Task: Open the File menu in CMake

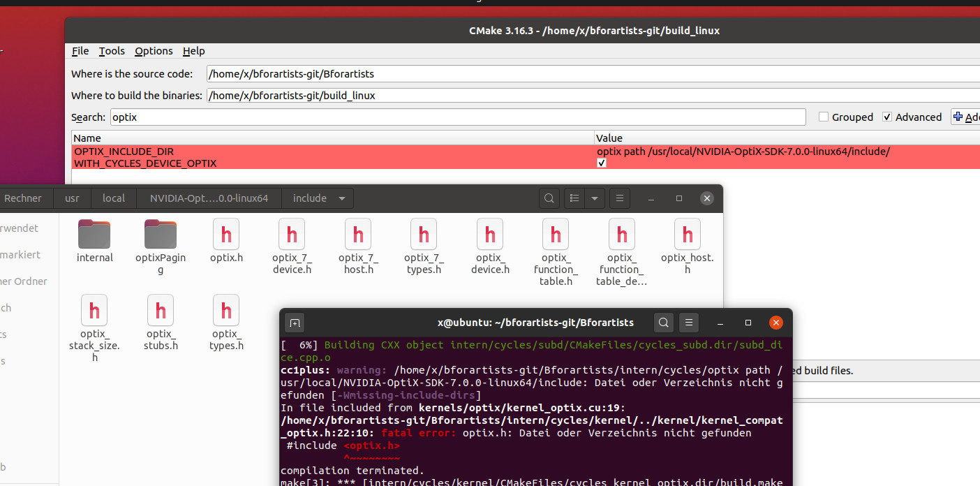Action: (x=80, y=51)
